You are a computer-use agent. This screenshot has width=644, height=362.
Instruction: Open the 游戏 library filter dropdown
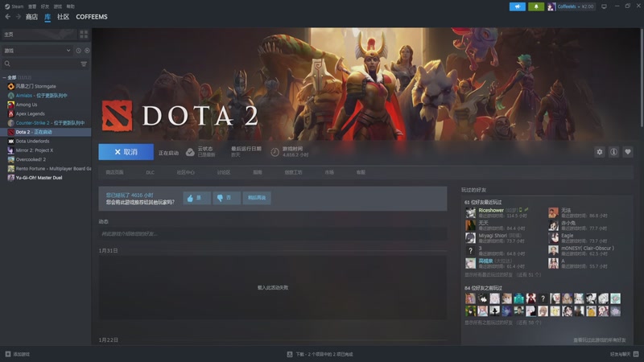pos(37,51)
